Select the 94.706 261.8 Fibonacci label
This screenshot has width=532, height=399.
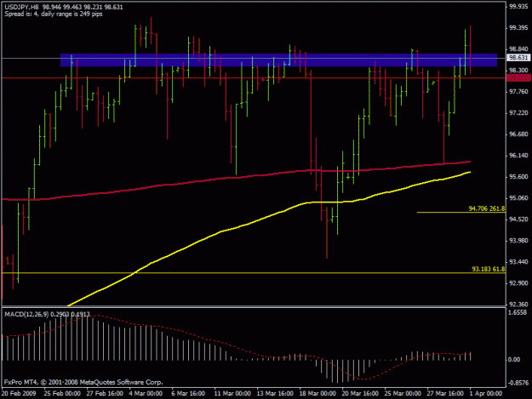pyautogui.click(x=487, y=208)
